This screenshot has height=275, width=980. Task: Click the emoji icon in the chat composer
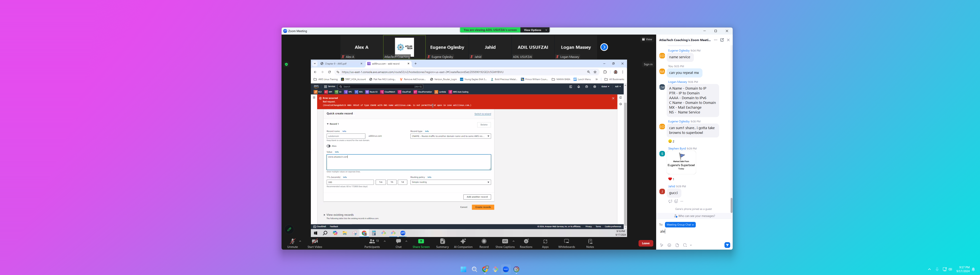pos(669,245)
